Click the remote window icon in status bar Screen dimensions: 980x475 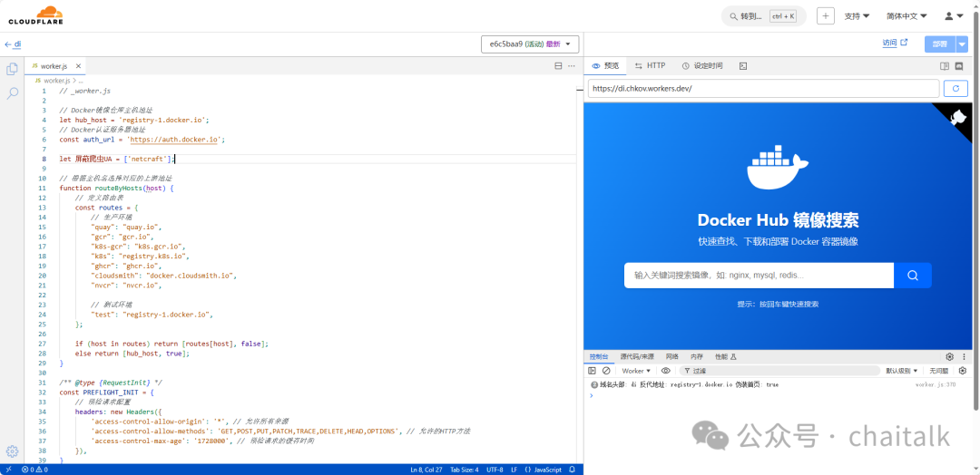pos(8,470)
